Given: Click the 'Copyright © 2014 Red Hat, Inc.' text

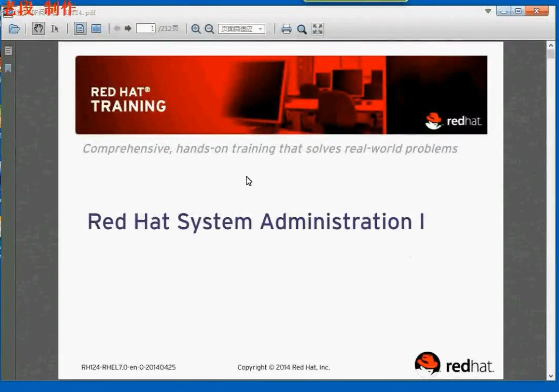Looking at the screenshot, I should pyautogui.click(x=284, y=367).
